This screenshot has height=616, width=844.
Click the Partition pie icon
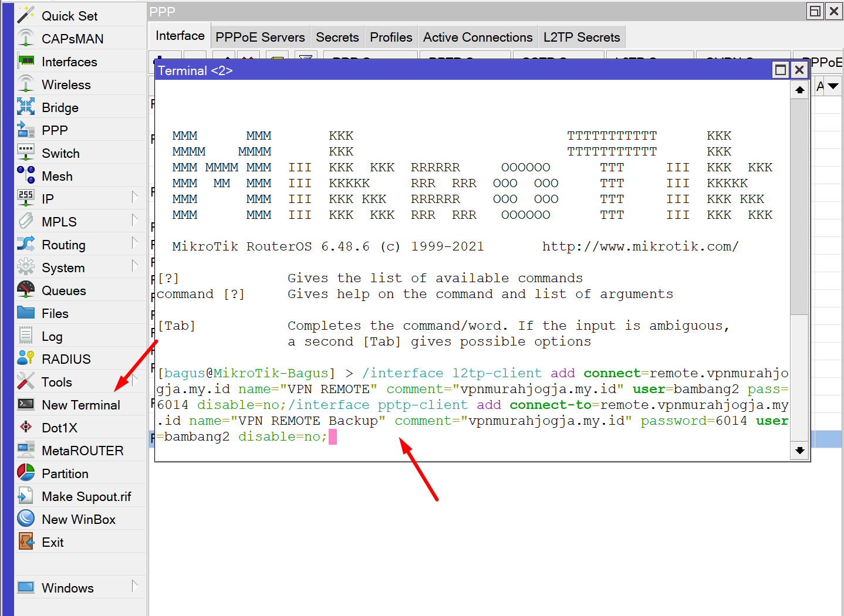click(26, 473)
